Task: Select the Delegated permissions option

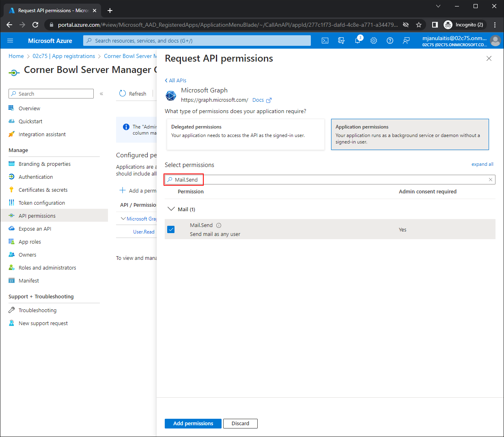Action: pyautogui.click(x=245, y=134)
